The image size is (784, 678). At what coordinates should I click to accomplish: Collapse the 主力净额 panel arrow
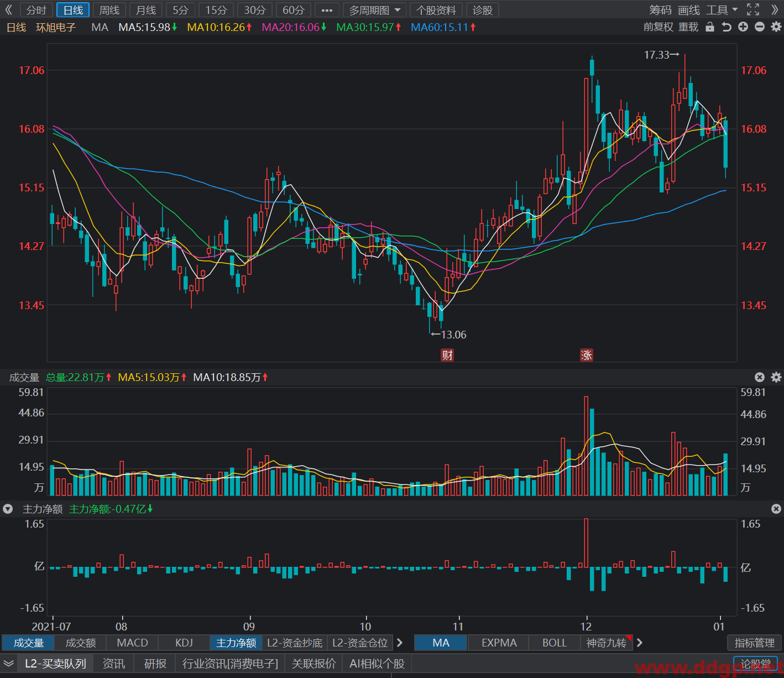pos(8,509)
